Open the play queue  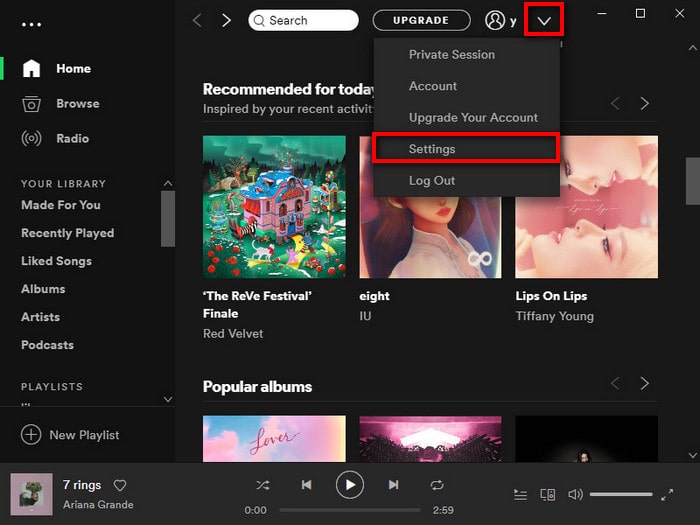point(520,495)
